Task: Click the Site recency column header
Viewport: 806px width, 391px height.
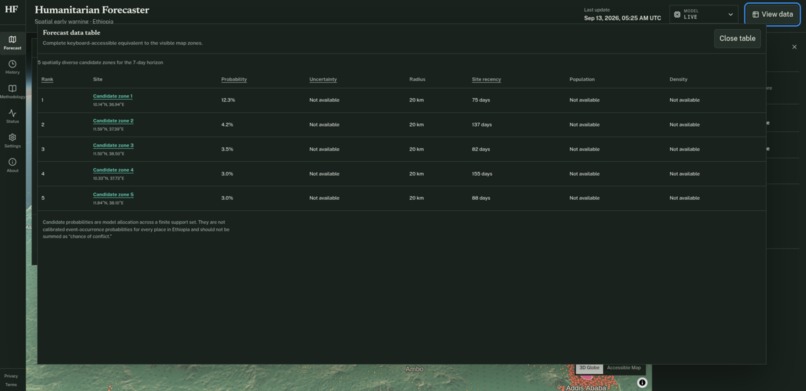Action: [x=486, y=80]
